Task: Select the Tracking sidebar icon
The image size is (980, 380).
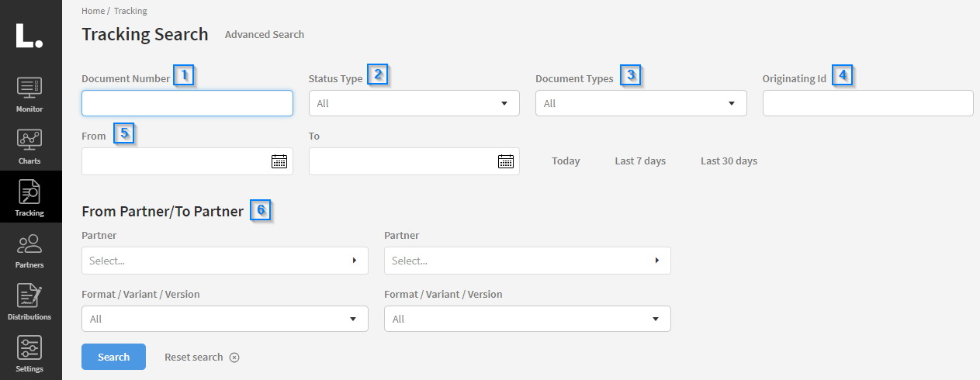Action: click(29, 197)
